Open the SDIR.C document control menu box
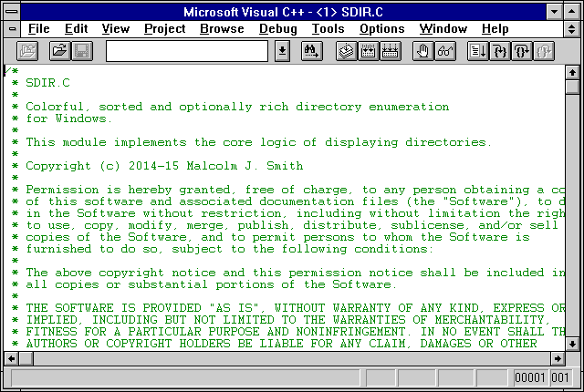 click(12, 28)
